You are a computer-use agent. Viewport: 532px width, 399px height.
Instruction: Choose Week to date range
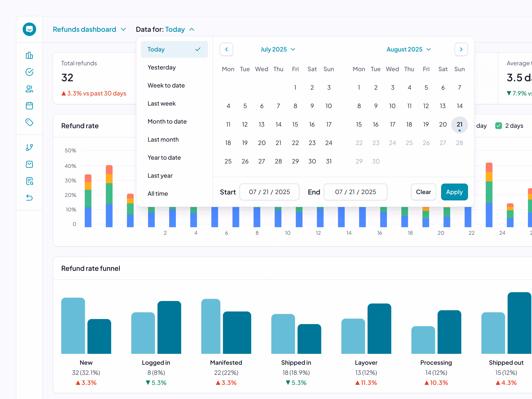(x=174, y=85)
